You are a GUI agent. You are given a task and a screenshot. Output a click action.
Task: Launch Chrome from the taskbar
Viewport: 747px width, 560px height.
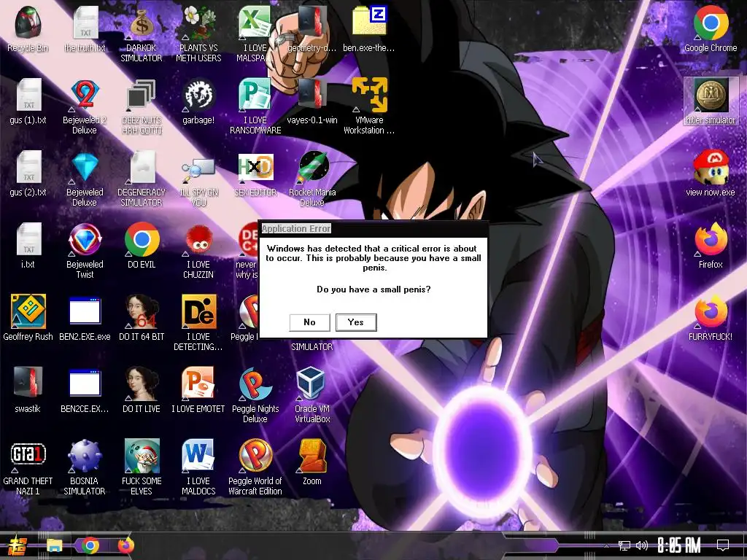90,545
